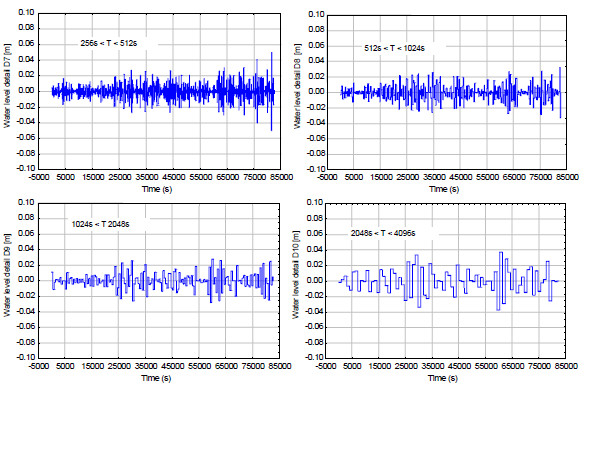Click the '25000' tick on the D9 time axis
The image size is (601, 469).
[x=119, y=366]
